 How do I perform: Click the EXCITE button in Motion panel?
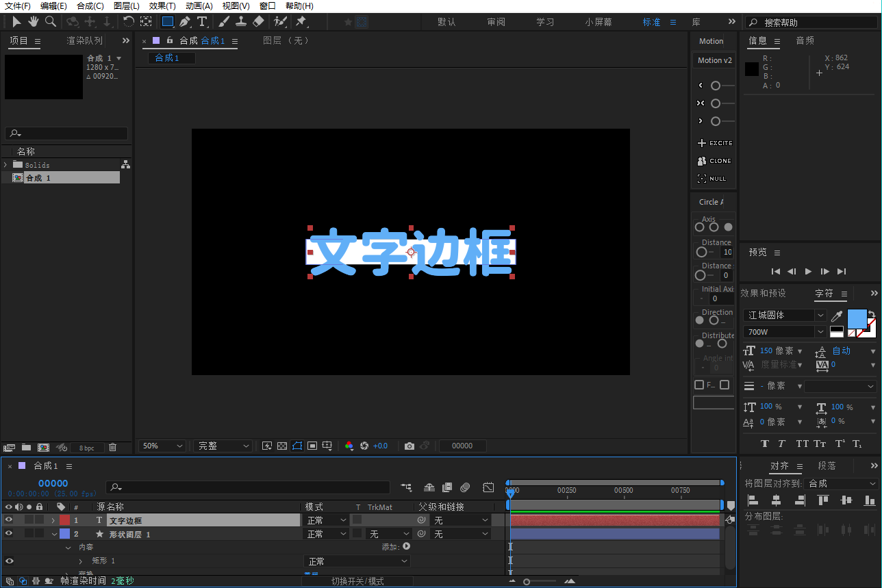point(714,143)
